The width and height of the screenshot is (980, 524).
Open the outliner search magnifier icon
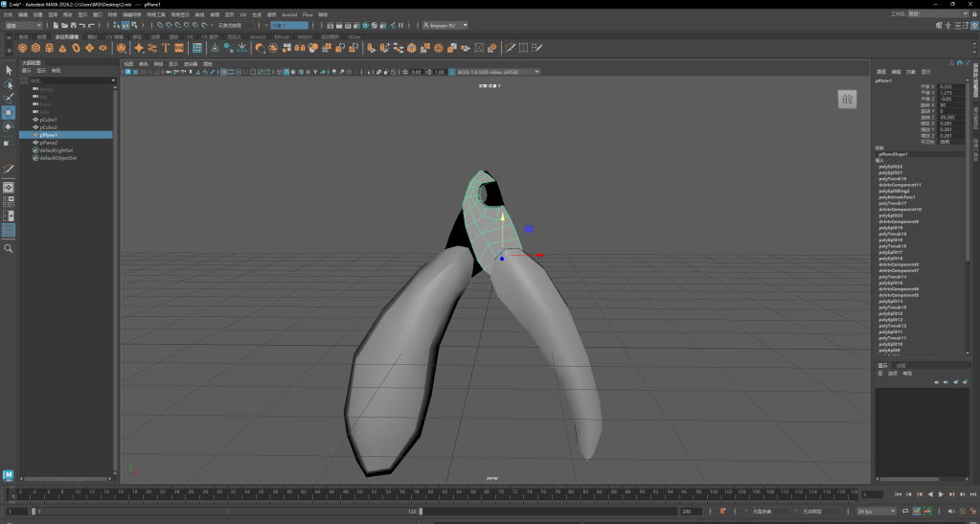coord(9,248)
